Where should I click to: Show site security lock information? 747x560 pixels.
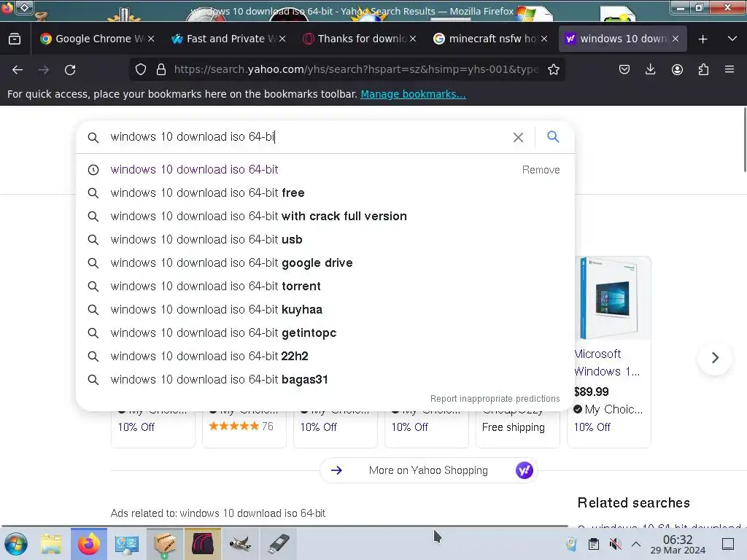(x=161, y=69)
